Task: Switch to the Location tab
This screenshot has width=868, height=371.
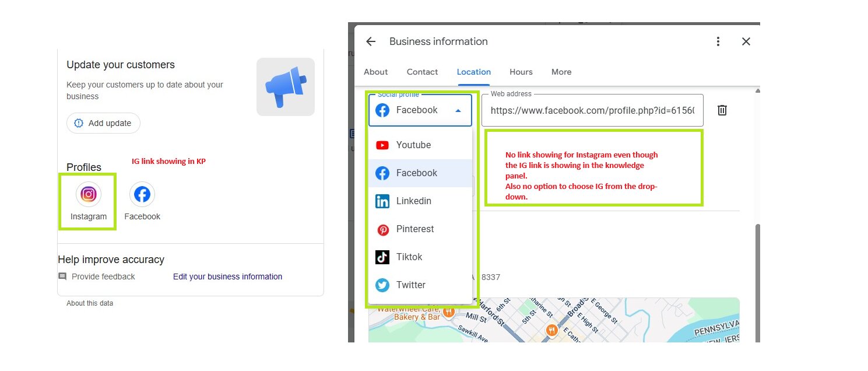Action: [474, 72]
